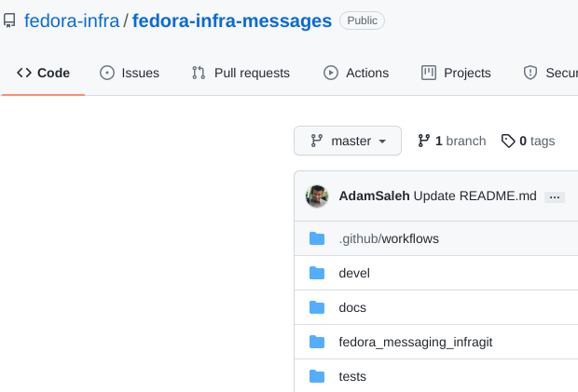Go to the Actions tab

356,73
